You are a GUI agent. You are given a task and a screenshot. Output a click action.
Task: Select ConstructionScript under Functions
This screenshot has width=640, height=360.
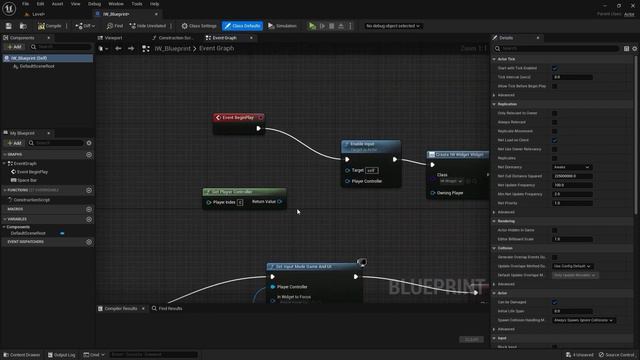click(31, 200)
